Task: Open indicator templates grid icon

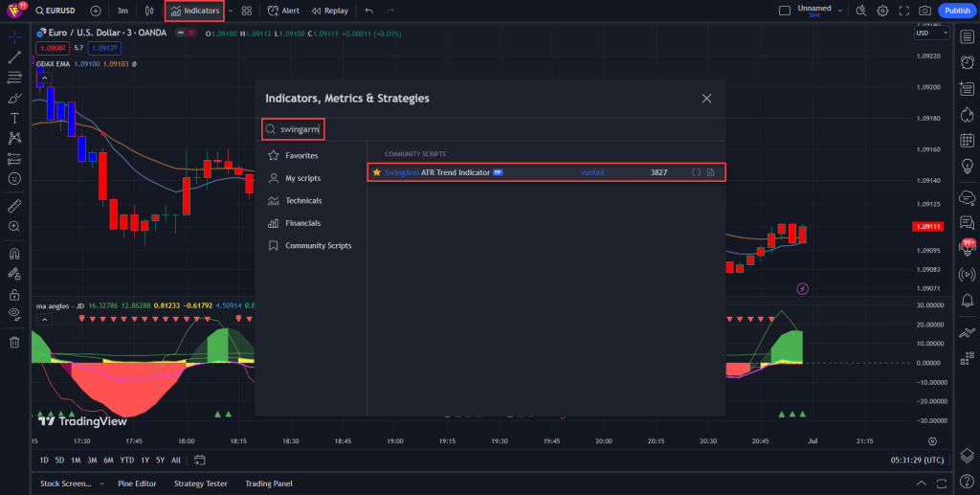Action: pyautogui.click(x=247, y=11)
